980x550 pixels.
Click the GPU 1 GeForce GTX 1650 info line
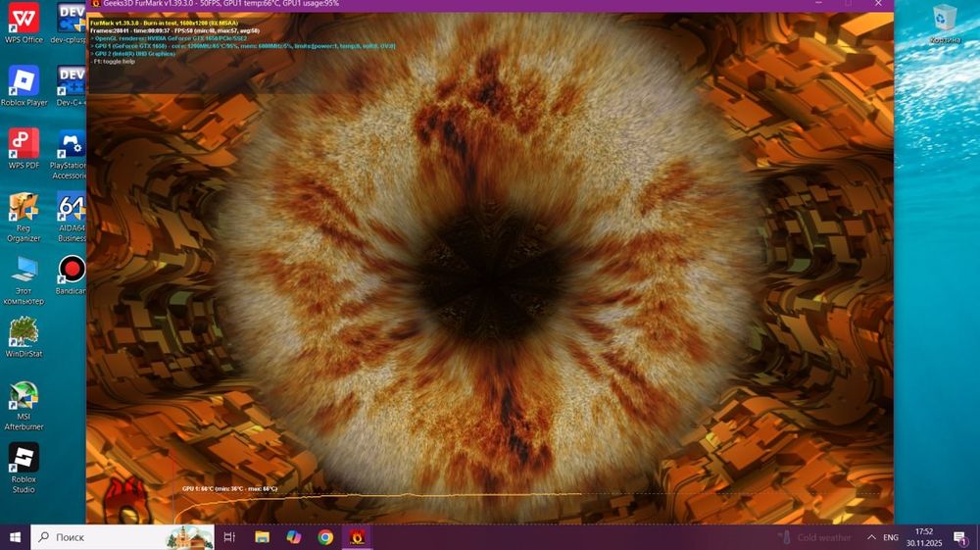(x=243, y=46)
